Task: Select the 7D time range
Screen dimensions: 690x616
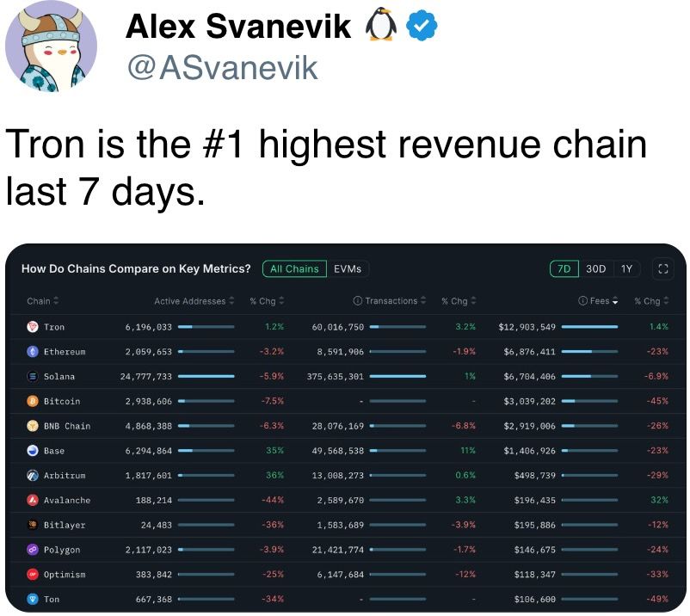Action: point(564,268)
